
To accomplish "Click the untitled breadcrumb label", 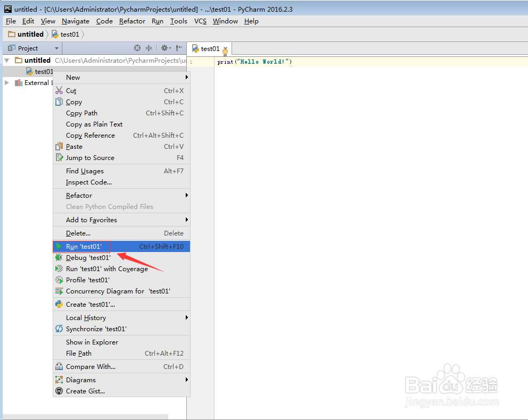I will 31,34.
